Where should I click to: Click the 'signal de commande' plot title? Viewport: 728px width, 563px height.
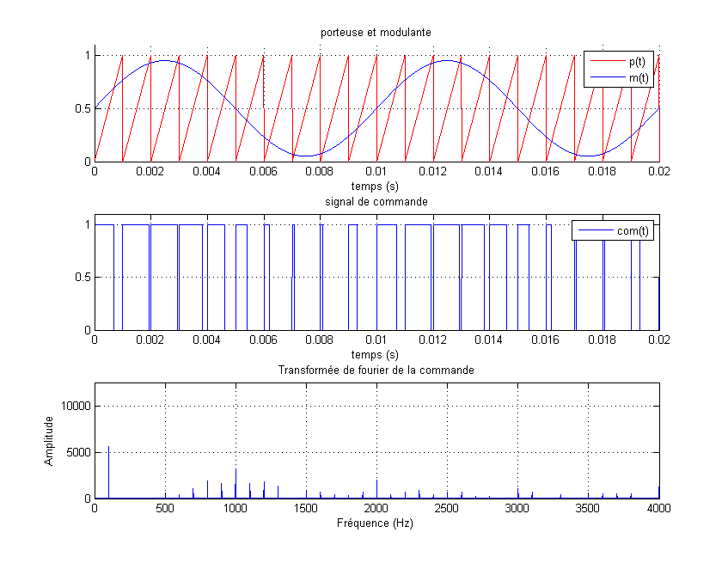(x=377, y=201)
